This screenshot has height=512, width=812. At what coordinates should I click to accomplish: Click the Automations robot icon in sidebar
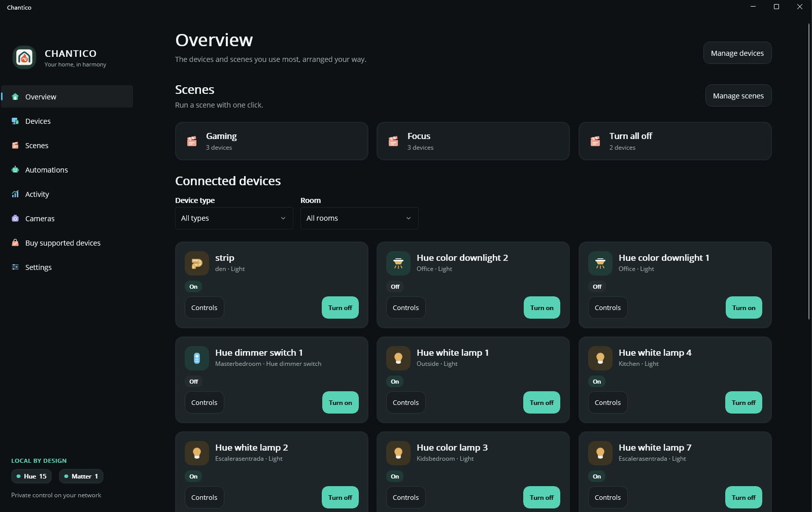pos(15,169)
